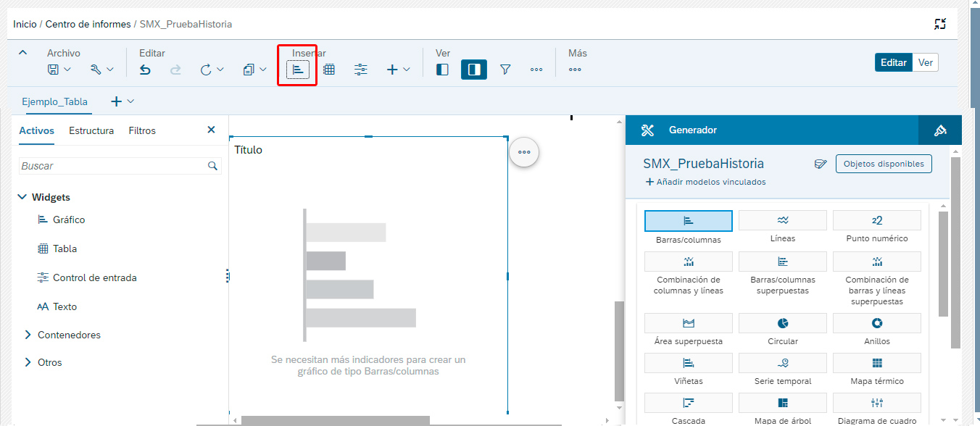Close the left assets panel
Viewport: 980px width, 426px height.
pos(211,130)
